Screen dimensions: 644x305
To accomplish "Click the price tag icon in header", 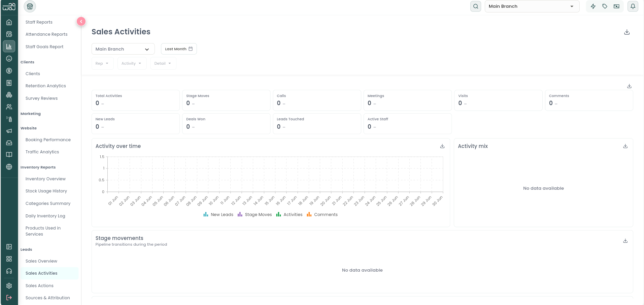I will tap(605, 6).
